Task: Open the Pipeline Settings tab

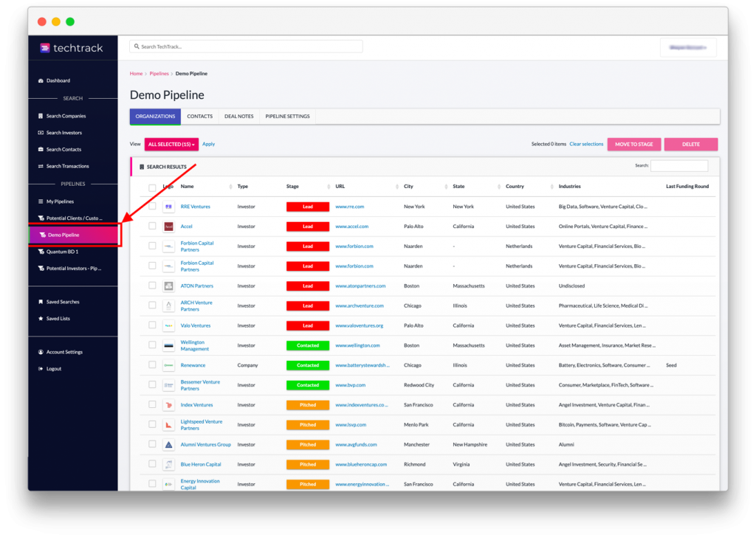Action: 287,117
